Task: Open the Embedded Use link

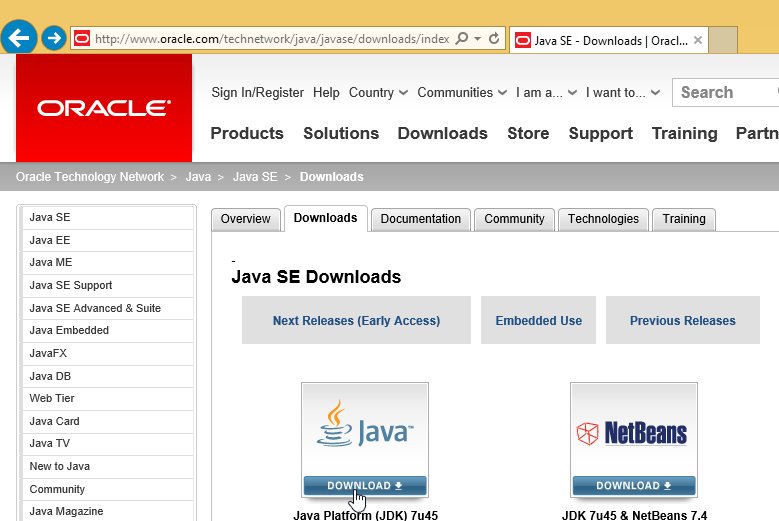Action: (539, 320)
